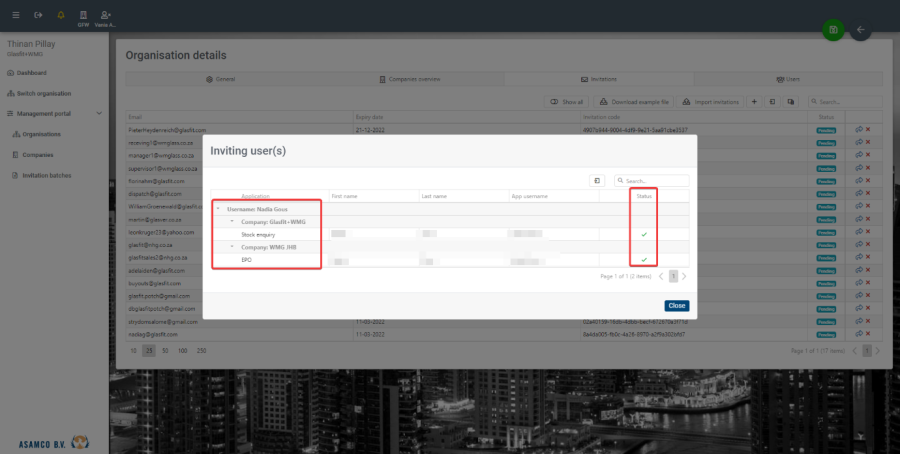This screenshot has height=454, width=900.
Task: Collapse the Username: Nadia Gous group
Action: 219,208
